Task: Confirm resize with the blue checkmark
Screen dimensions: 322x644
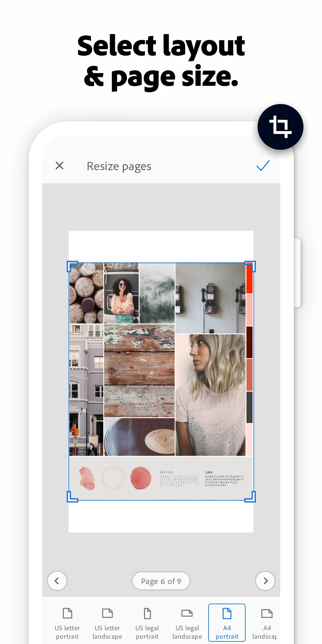Action: [x=263, y=166]
